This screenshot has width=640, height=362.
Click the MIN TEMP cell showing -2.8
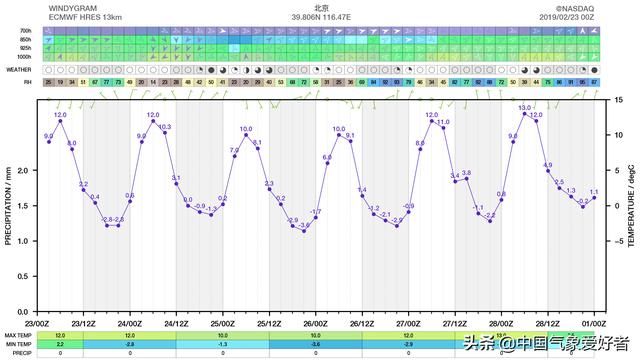click(130, 344)
